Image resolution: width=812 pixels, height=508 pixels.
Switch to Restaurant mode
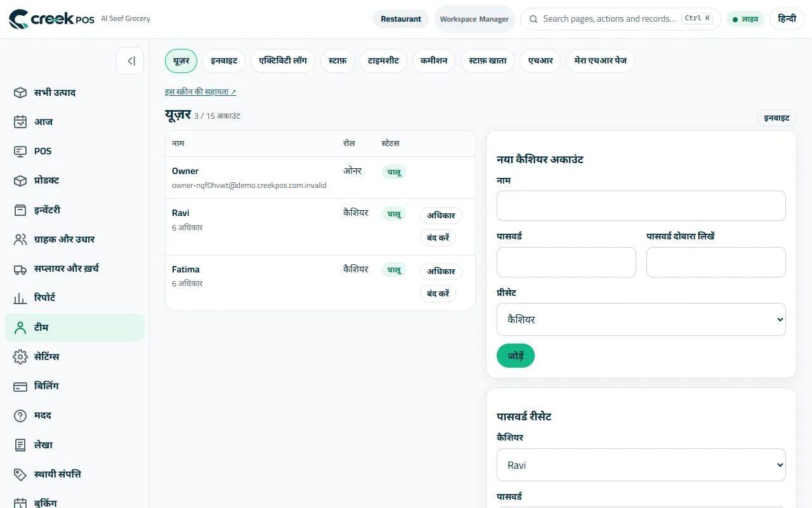(x=401, y=19)
